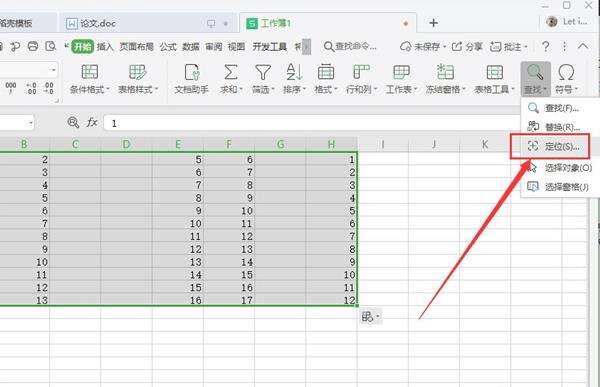Open the help question mark icon
600x387 pixels.
546,46
